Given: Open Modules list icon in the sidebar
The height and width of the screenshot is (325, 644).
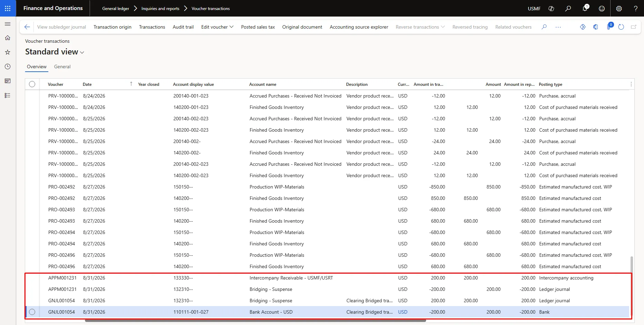Looking at the screenshot, I should point(8,95).
